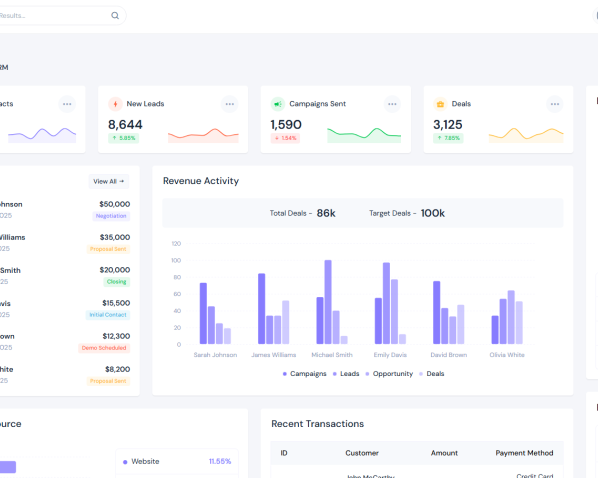Click the Demo Scheduled status badge
Image resolution: width=598 pixels, height=478 pixels.
point(104,348)
